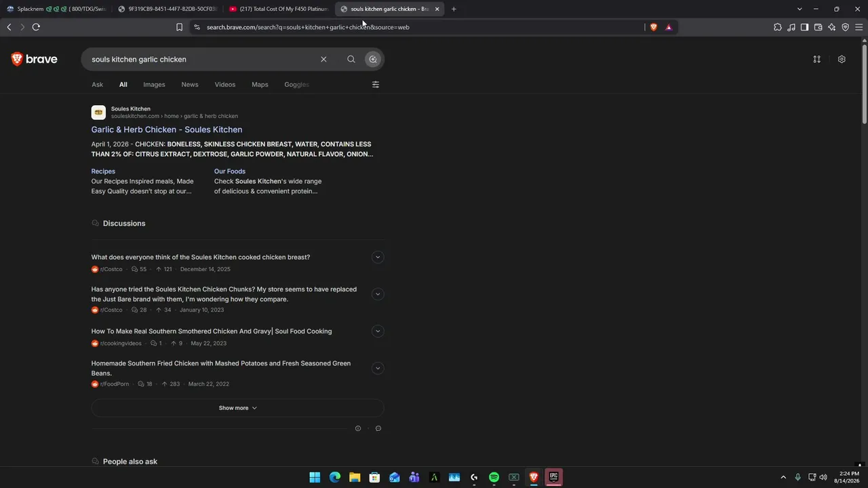The width and height of the screenshot is (868, 488).
Task: Switch to the Ask tab
Action: [x=98, y=85]
